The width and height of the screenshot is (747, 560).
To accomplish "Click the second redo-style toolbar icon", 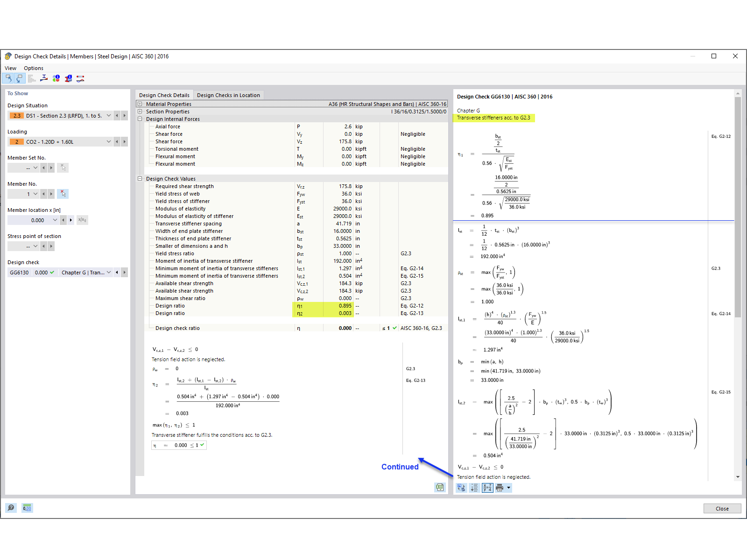I will click(x=20, y=78).
